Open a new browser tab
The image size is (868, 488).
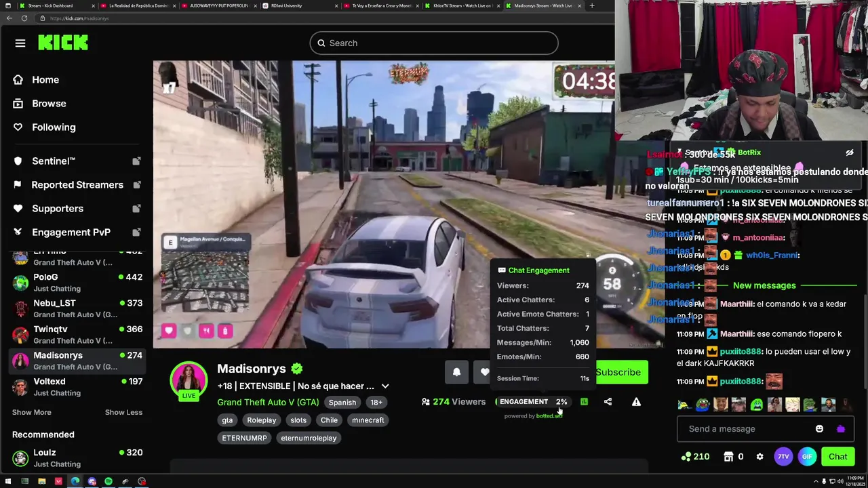coord(591,5)
